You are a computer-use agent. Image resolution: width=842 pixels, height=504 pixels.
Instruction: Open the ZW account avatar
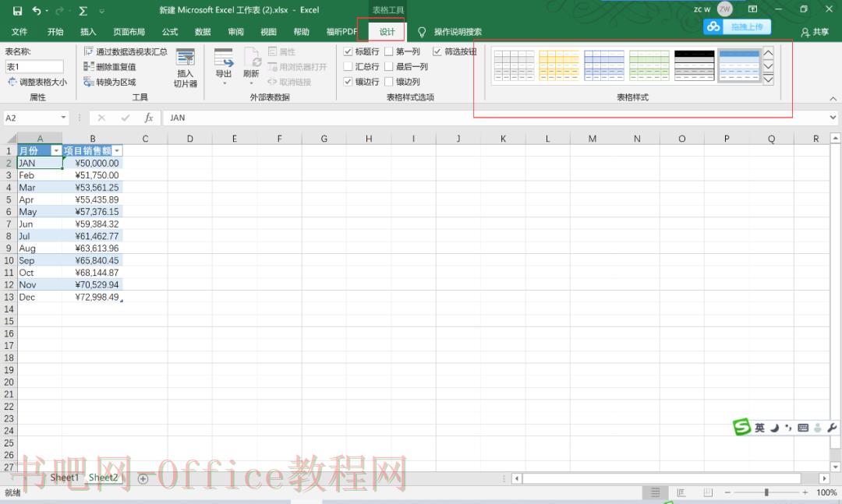point(724,9)
